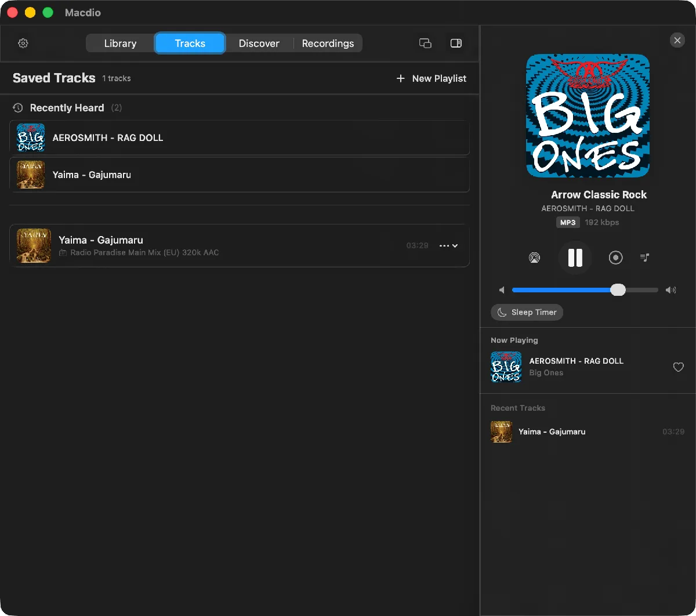Select AEROSMITH - RAG DOLL in Recently Heard

(240, 138)
